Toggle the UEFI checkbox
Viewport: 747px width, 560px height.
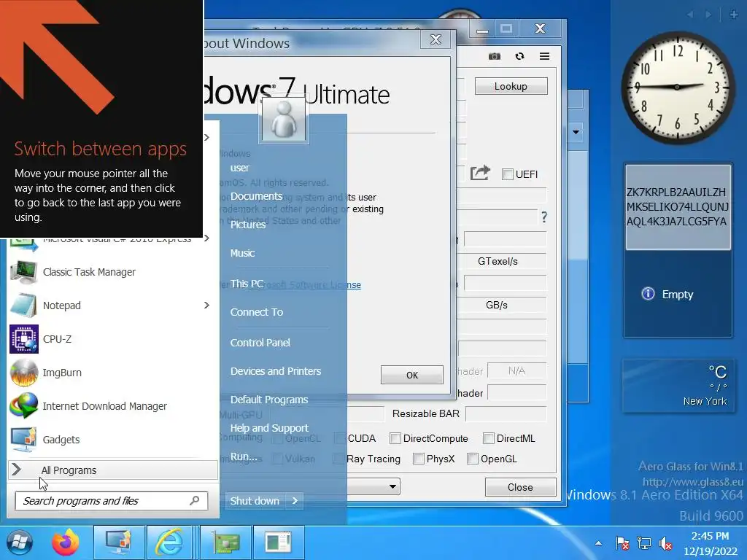508,174
